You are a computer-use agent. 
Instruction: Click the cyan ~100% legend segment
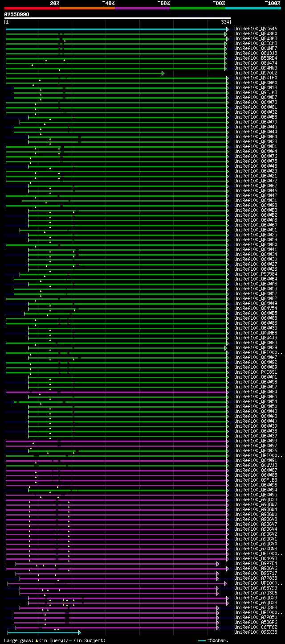point(253,8)
